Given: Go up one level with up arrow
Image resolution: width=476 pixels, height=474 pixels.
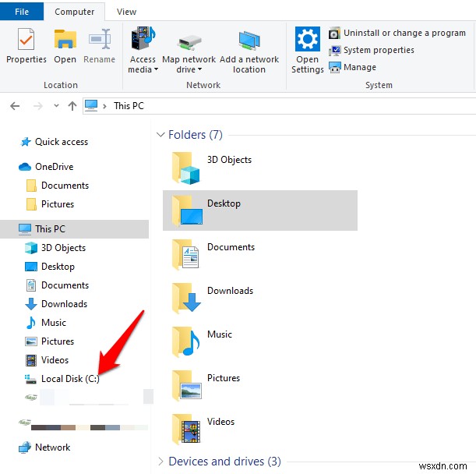Looking at the screenshot, I should (x=72, y=106).
